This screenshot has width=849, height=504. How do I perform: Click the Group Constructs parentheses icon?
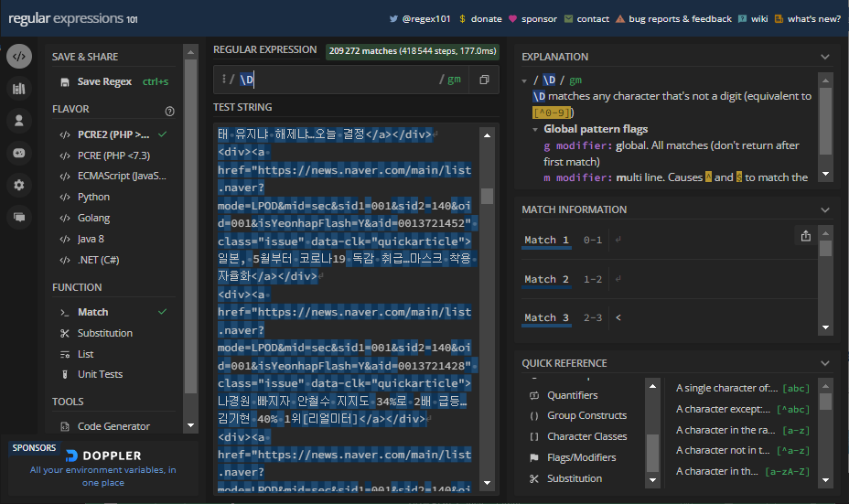pos(534,416)
